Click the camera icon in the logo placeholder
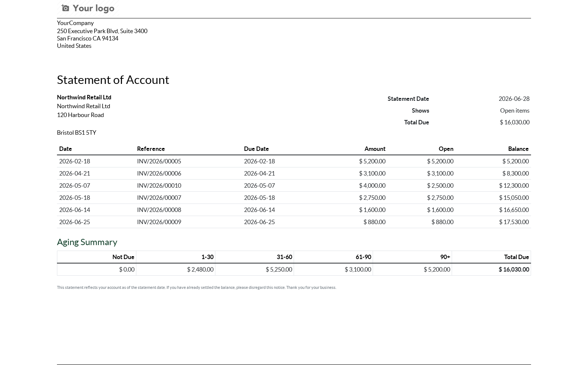Viewport: 588px width, 368px height. 65,8
